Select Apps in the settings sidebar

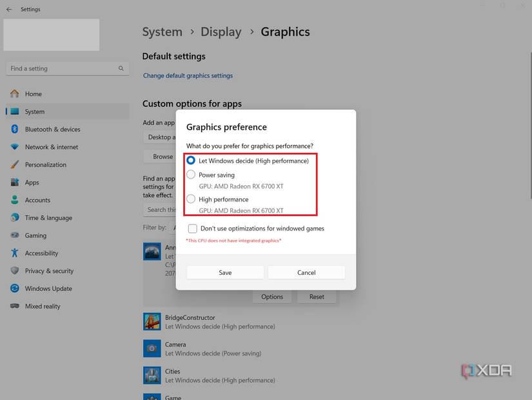(34, 182)
